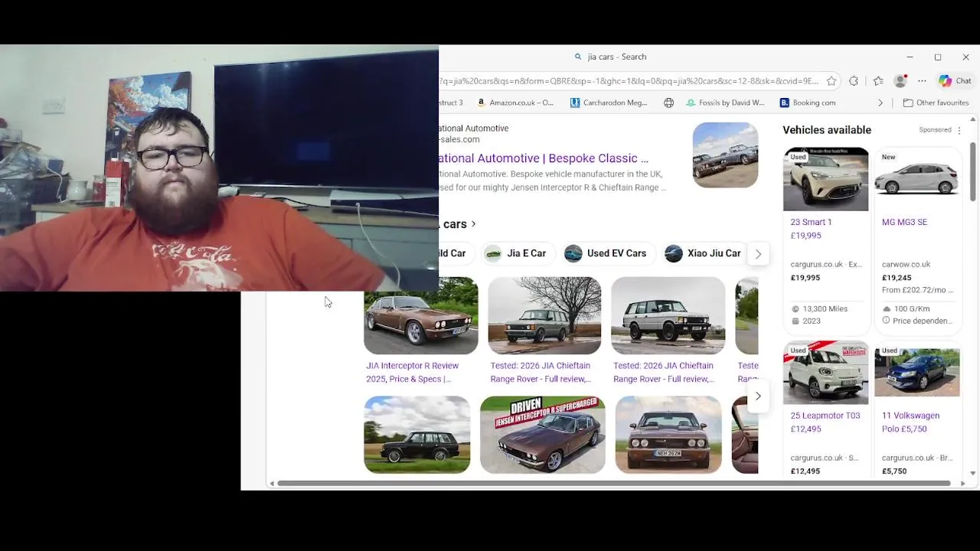Screen dimensions: 980x551
Task: Open the sponsored ad options menu
Action: point(959,130)
